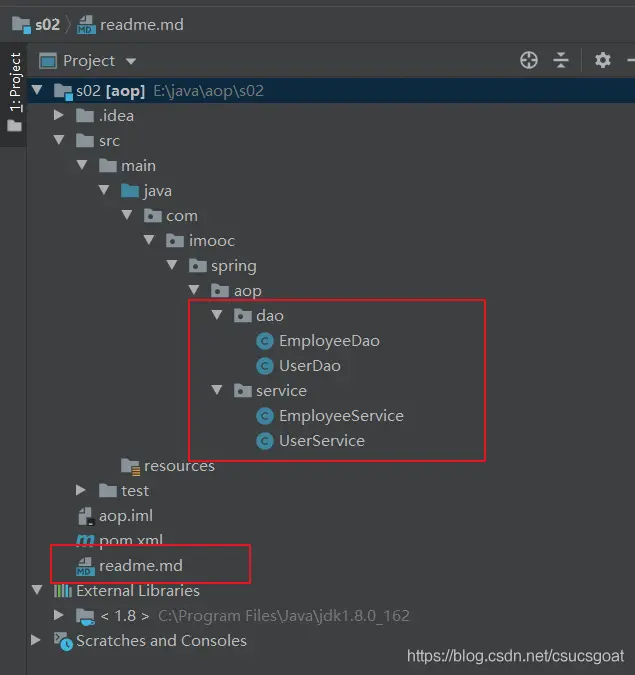Click the readme.md breadcrumb label
Image resolution: width=635 pixels, height=675 pixels.
click(x=142, y=25)
